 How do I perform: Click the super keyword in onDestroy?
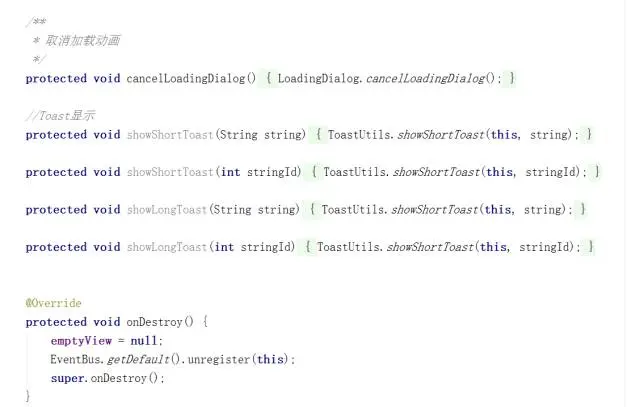tap(69, 378)
